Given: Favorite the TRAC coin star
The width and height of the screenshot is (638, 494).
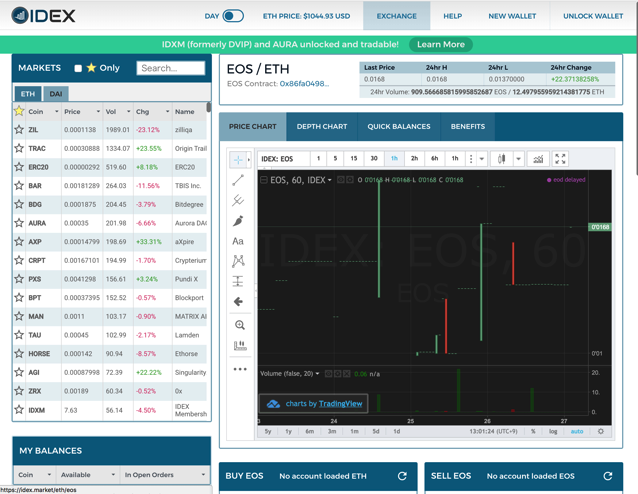Looking at the screenshot, I should point(19,148).
